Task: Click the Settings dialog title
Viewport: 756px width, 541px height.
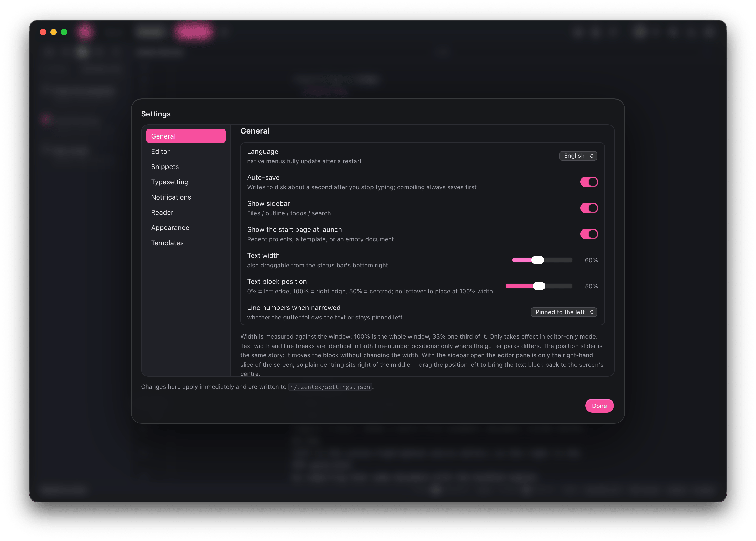Action: [x=156, y=114]
